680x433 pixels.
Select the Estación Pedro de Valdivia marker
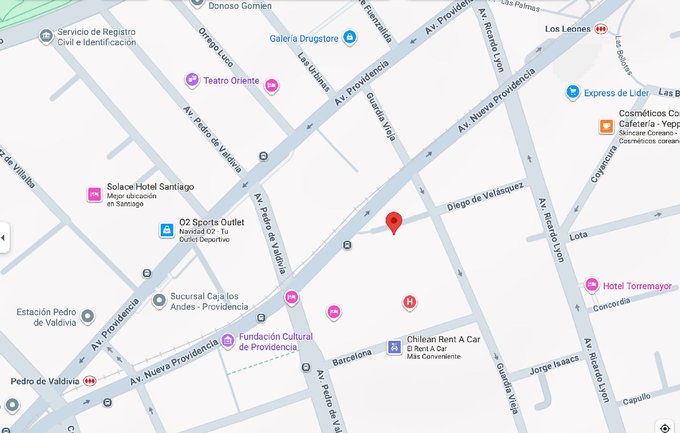(88, 316)
